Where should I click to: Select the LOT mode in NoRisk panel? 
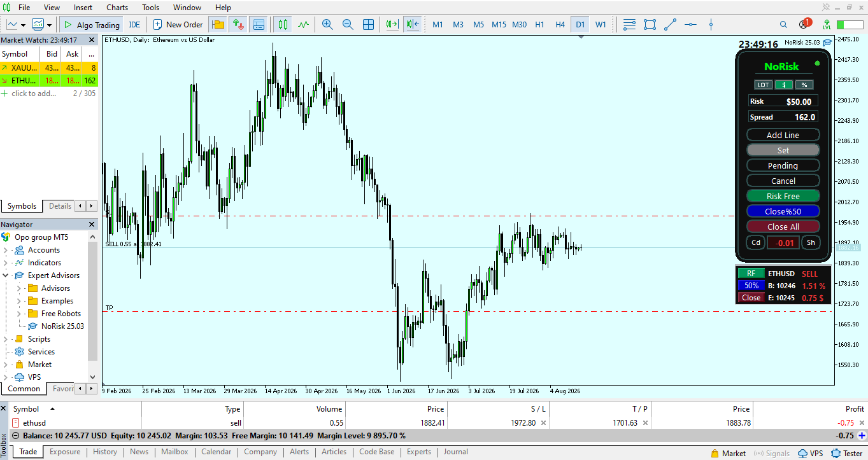(x=763, y=85)
